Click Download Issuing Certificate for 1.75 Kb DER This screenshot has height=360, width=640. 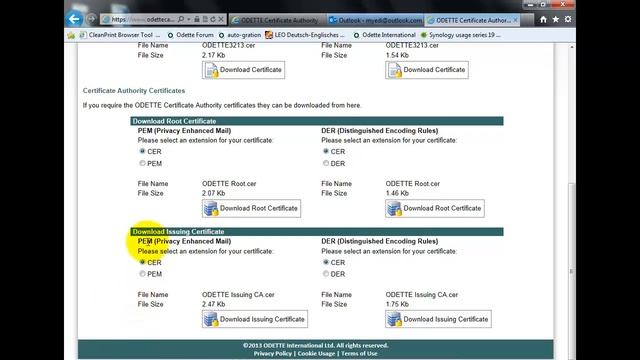click(438, 319)
